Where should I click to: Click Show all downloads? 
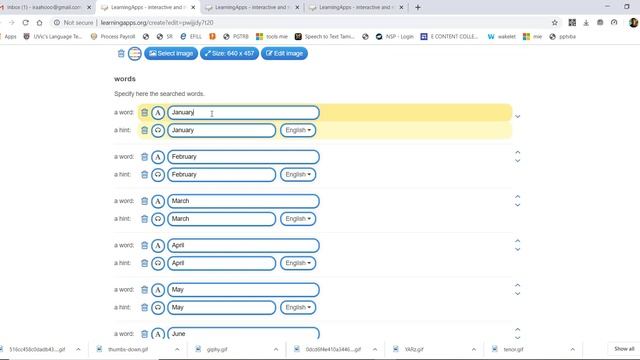pyautogui.click(x=624, y=349)
